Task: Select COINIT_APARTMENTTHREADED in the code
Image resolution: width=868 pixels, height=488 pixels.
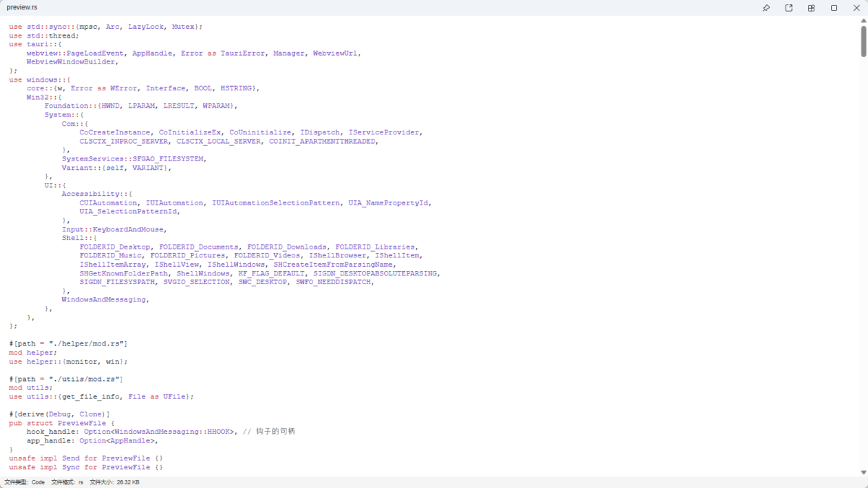Action: tap(323, 141)
